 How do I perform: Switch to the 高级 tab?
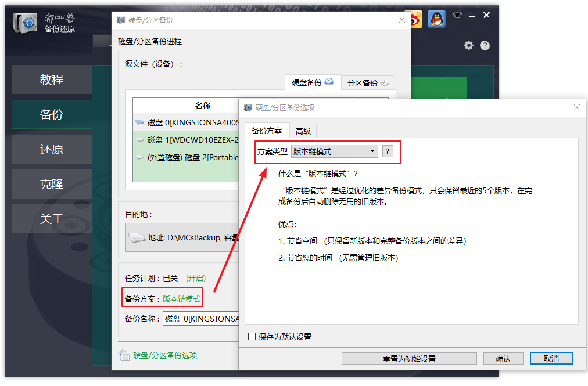(303, 131)
